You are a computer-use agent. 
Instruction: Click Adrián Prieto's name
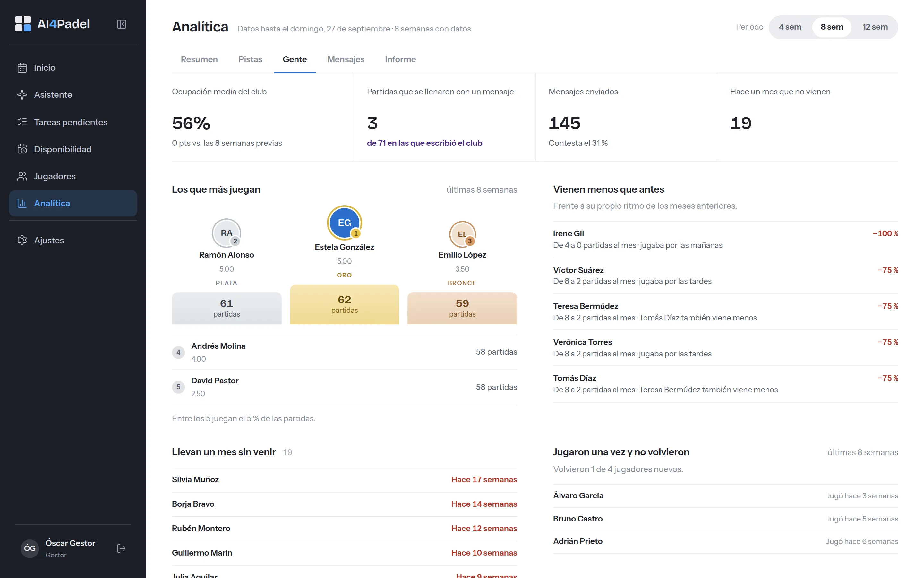(x=578, y=541)
